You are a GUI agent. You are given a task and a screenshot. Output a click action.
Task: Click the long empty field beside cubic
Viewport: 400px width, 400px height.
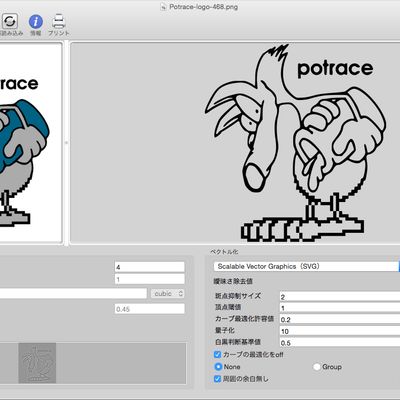73,294
